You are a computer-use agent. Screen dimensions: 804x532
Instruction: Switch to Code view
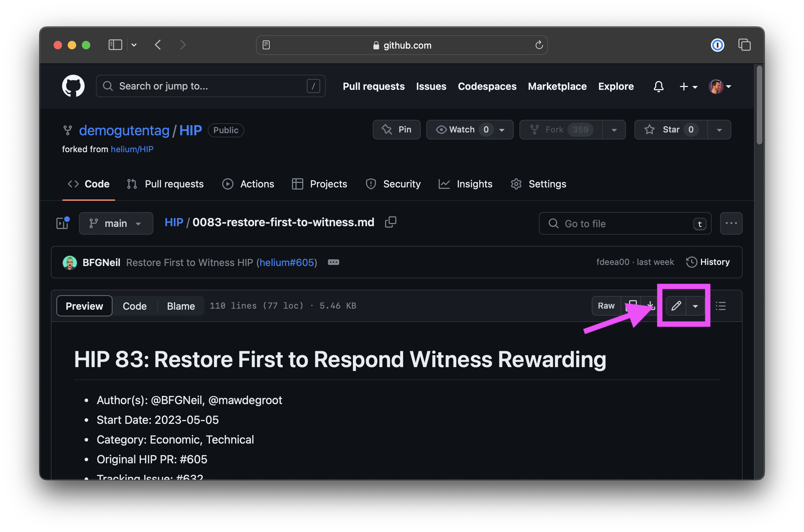pos(134,306)
